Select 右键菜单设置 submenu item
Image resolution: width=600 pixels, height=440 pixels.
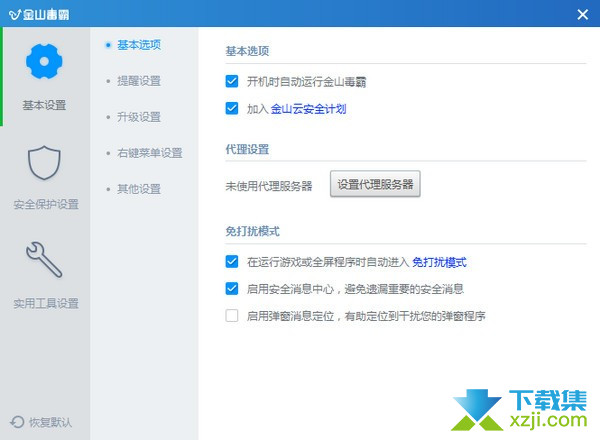pyautogui.click(x=150, y=153)
